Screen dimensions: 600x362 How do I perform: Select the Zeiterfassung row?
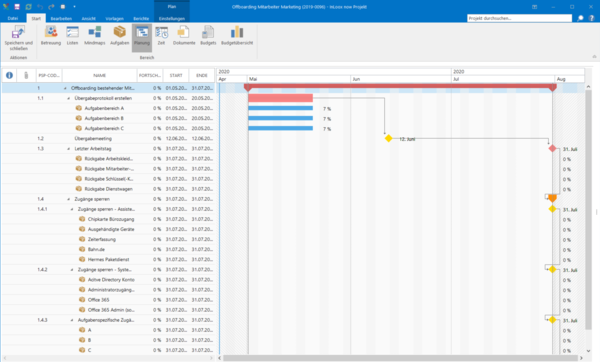108,239
